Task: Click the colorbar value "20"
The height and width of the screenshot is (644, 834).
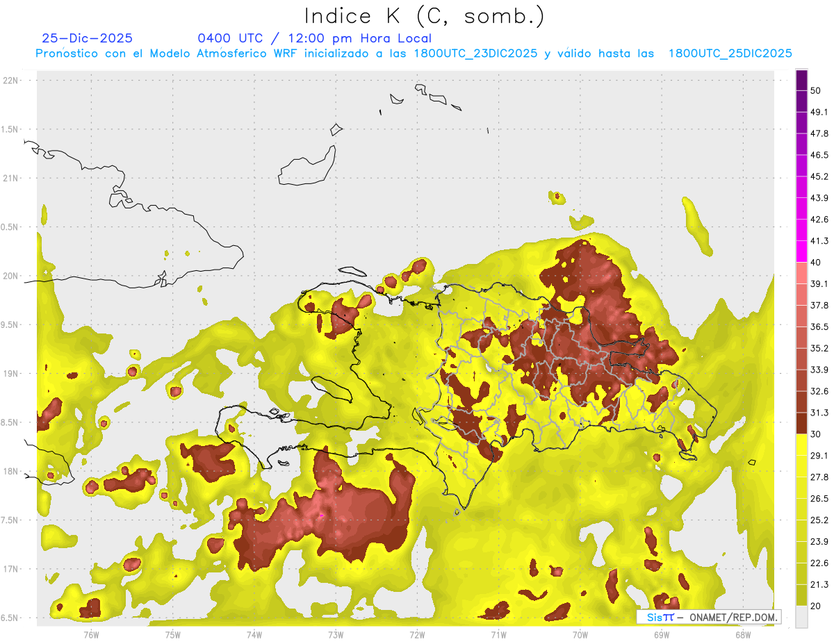Action: click(x=816, y=606)
